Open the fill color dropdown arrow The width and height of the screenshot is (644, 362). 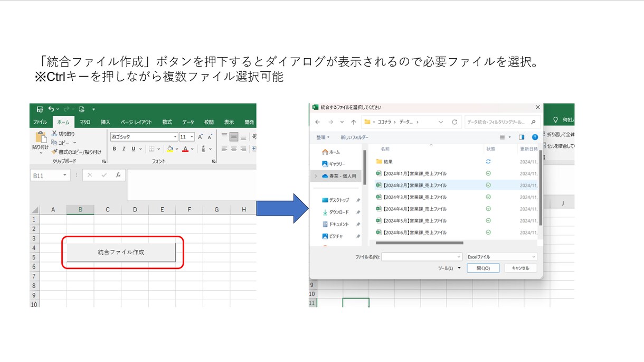click(x=176, y=149)
